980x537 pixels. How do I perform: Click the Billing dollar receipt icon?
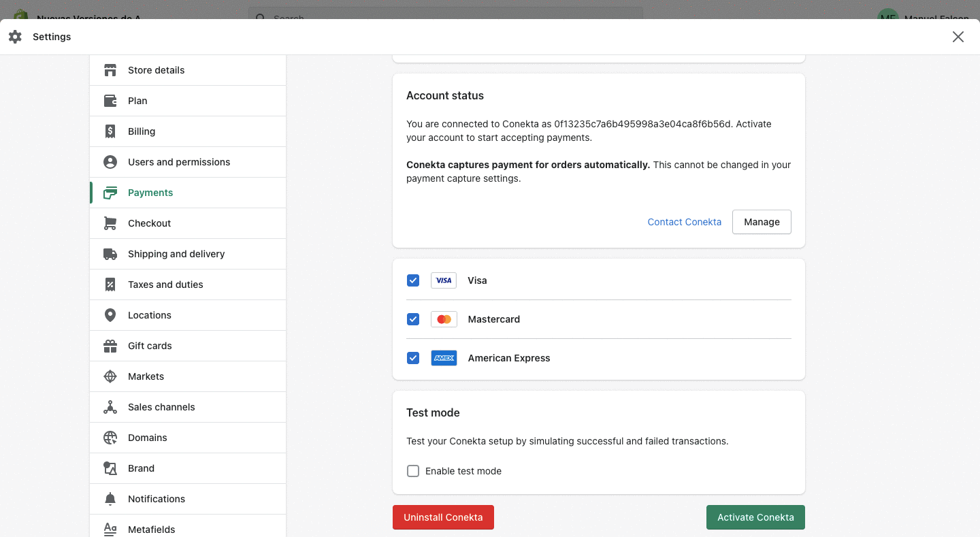click(x=110, y=131)
